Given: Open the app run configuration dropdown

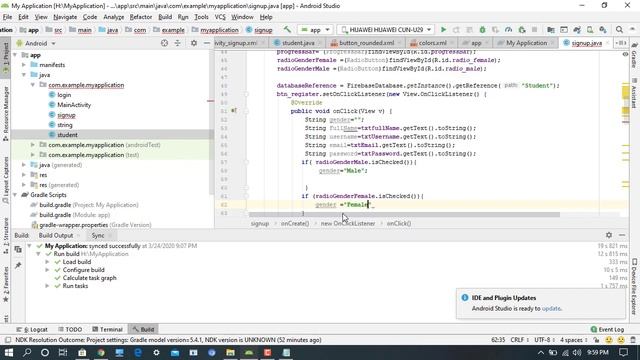Looking at the screenshot, I should [x=315, y=30].
